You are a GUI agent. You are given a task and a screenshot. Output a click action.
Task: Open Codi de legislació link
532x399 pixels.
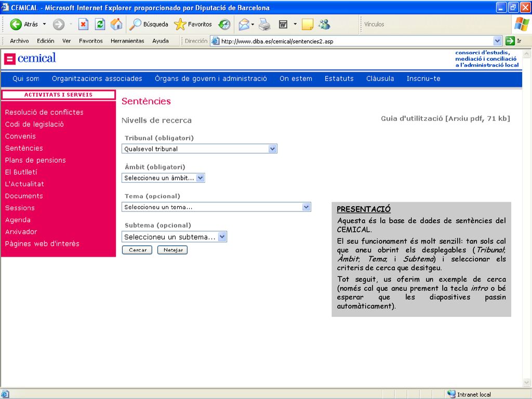point(34,124)
